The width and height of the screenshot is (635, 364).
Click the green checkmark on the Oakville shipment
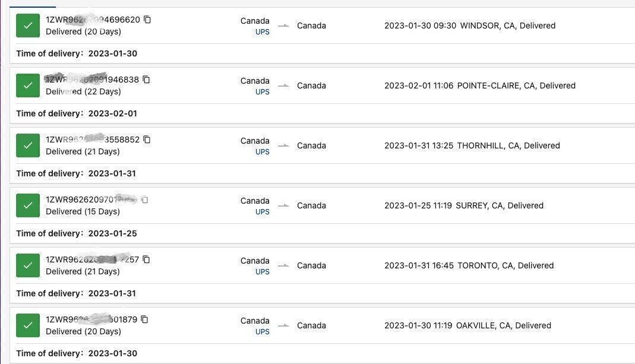coord(28,325)
